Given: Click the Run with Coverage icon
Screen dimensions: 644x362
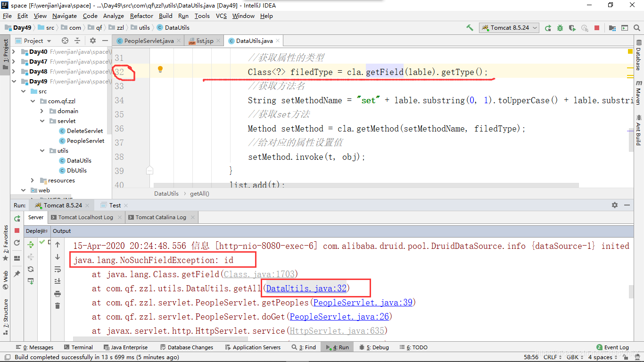Looking at the screenshot, I should pos(572,28).
